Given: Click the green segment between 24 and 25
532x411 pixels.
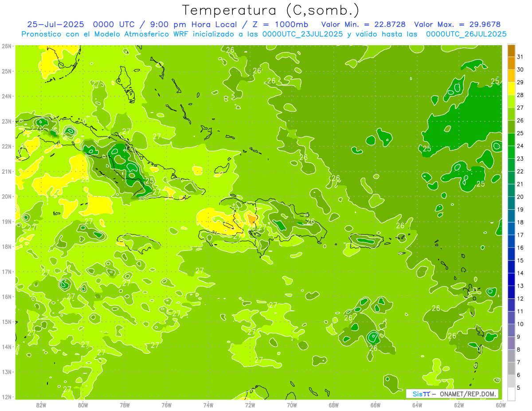Looking at the screenshot, I should [x=511, y=139].
